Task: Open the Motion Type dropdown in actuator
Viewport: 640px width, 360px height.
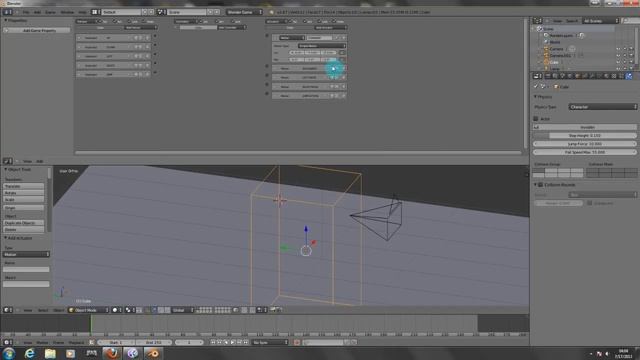Action: (x=322, y=46)
